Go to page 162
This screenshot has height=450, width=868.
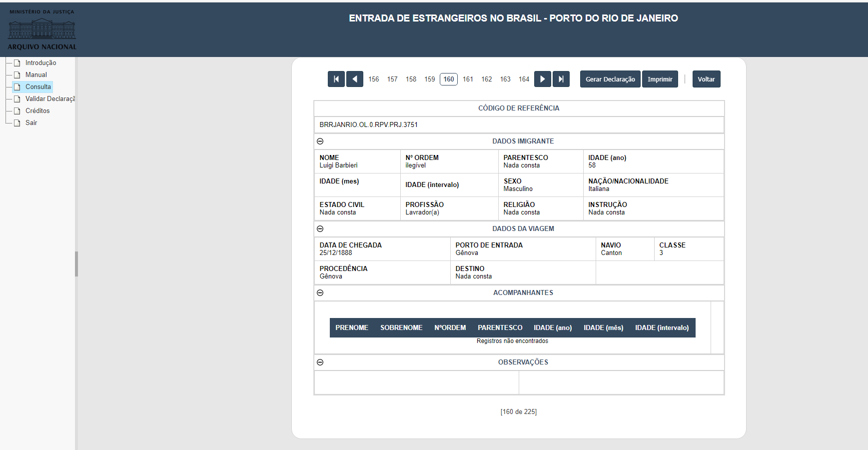[x=487, y=79]
